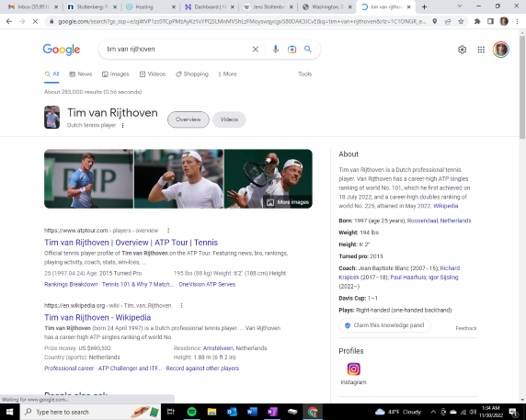Switch to the Videos results tab
526x420 pixels.
click(x=153, y=74)
